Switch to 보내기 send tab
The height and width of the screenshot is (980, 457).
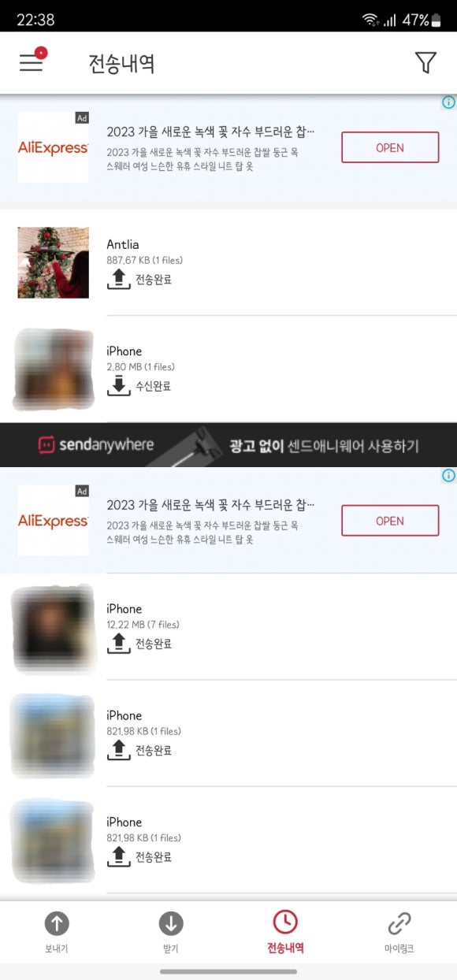point(57,933)
